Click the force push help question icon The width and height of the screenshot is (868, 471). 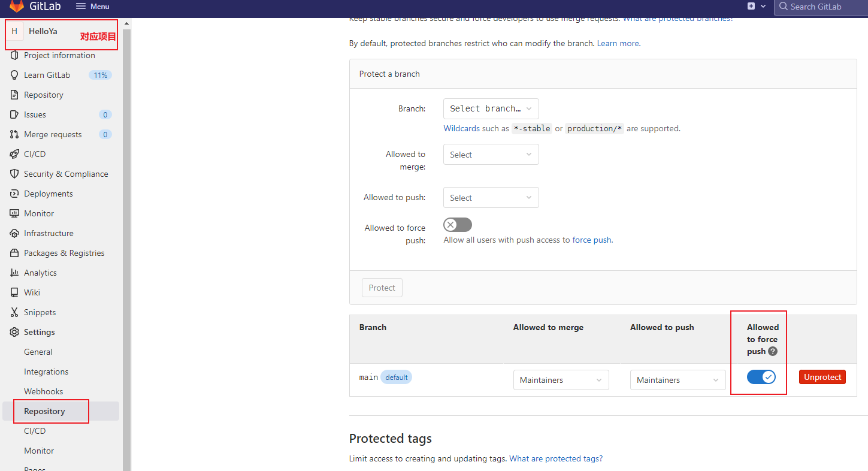click(x=773, y=351)
